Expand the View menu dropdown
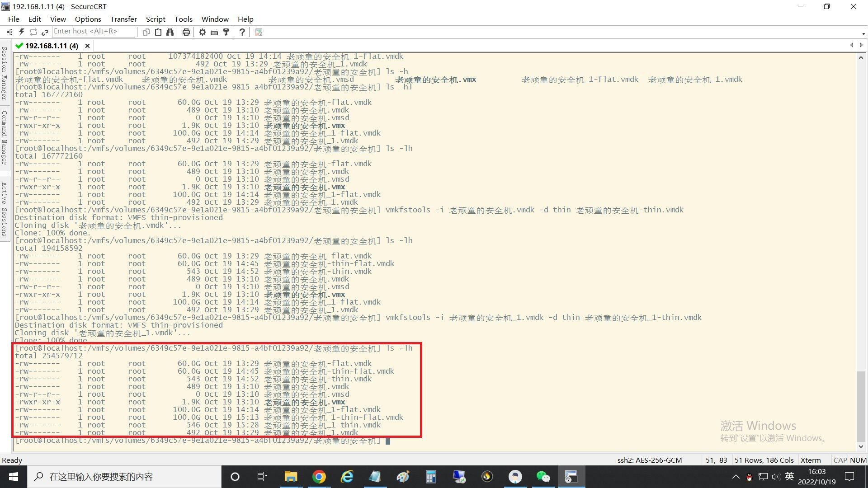This screenshot has height=488, width=868. pos(57,19)
